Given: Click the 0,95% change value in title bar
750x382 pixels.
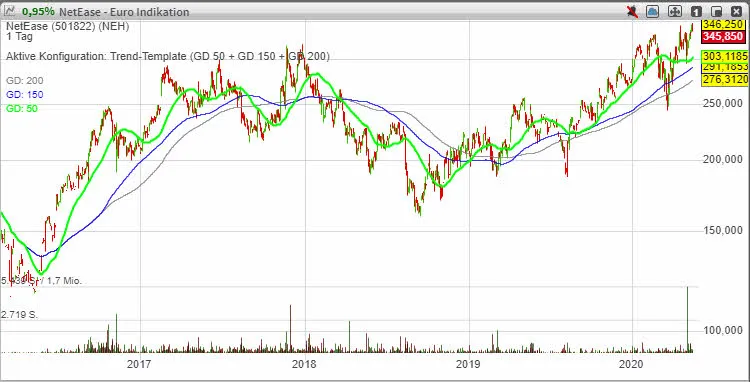Looking at the screenshot, I should click(37, 11).
